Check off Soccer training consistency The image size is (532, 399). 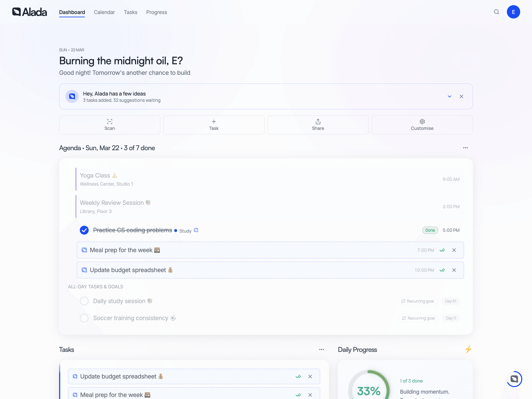(84, 318)
